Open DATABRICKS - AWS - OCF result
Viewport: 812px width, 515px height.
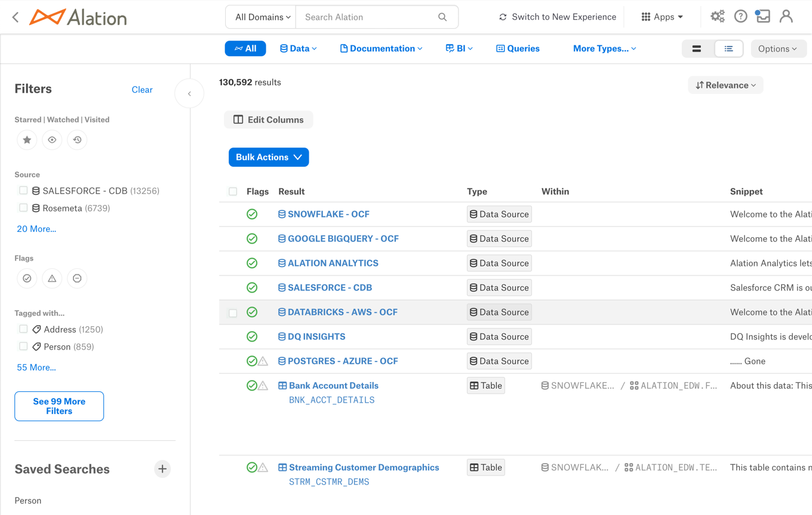click(343, 312)
